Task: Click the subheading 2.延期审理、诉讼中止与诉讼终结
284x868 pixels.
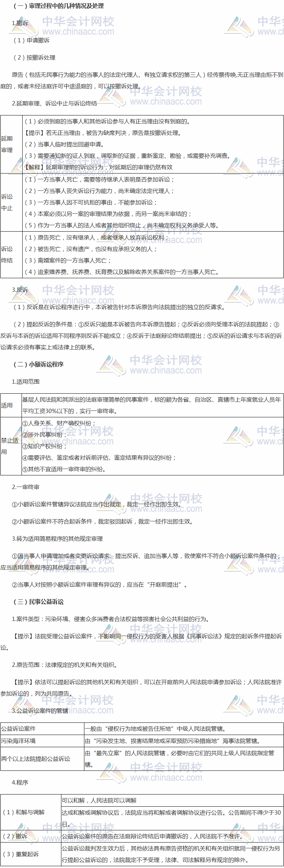Action: (x=54, y=103)
